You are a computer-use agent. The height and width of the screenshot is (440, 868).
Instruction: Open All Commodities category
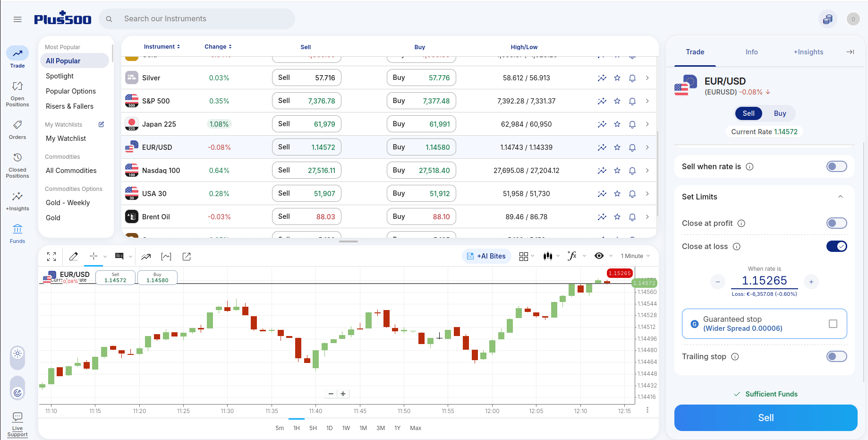[71, 171]
